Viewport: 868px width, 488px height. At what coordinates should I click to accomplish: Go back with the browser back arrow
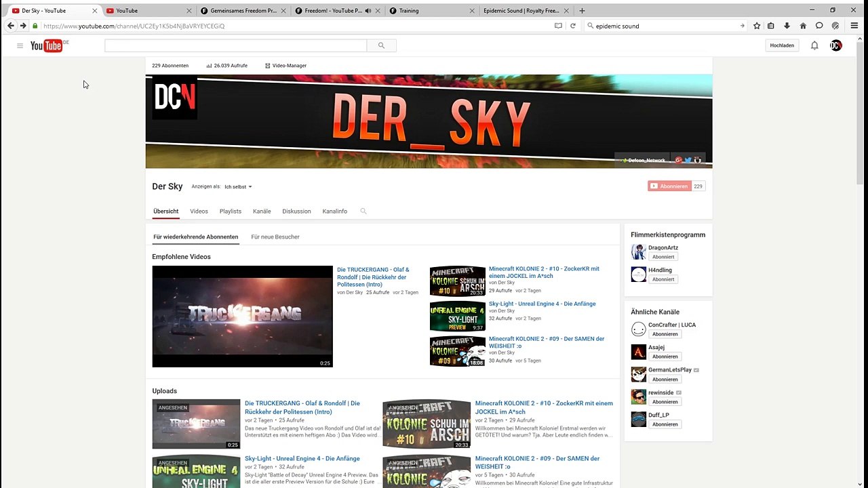[10, 26]
